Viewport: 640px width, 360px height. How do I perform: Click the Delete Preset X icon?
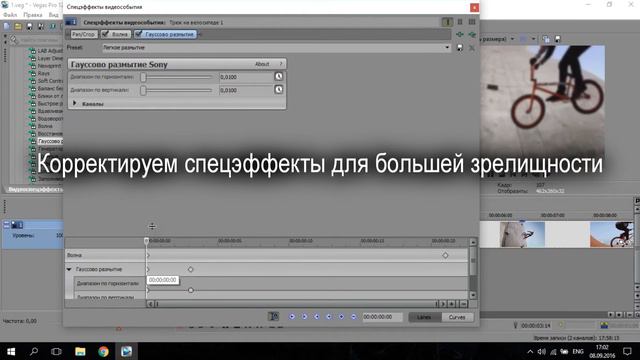[x=472, y=48]
